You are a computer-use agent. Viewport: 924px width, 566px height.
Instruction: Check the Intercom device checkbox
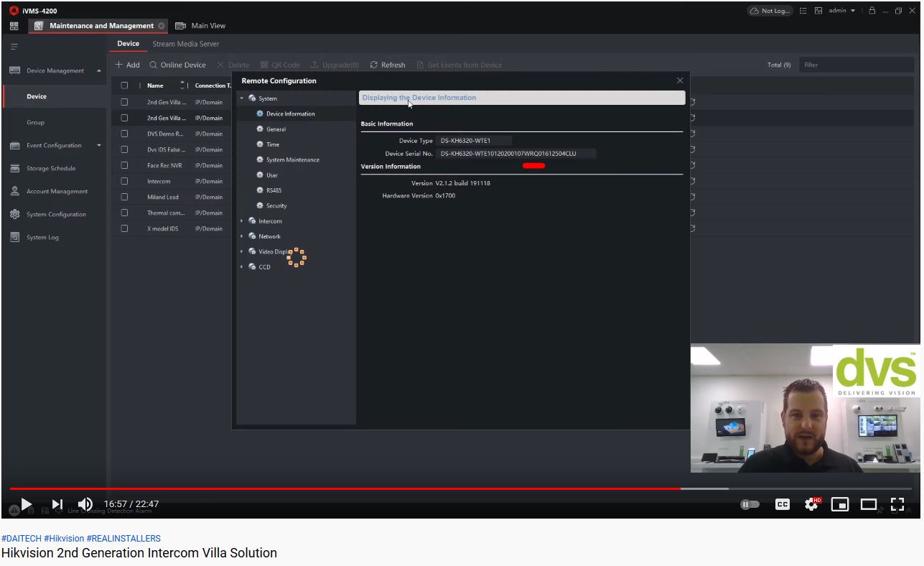pyautogui.click(x=124, y=181)
